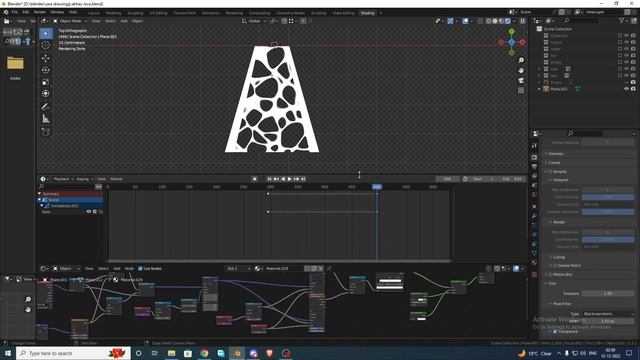Toggle the viewport overlays button

coord(465,21)
